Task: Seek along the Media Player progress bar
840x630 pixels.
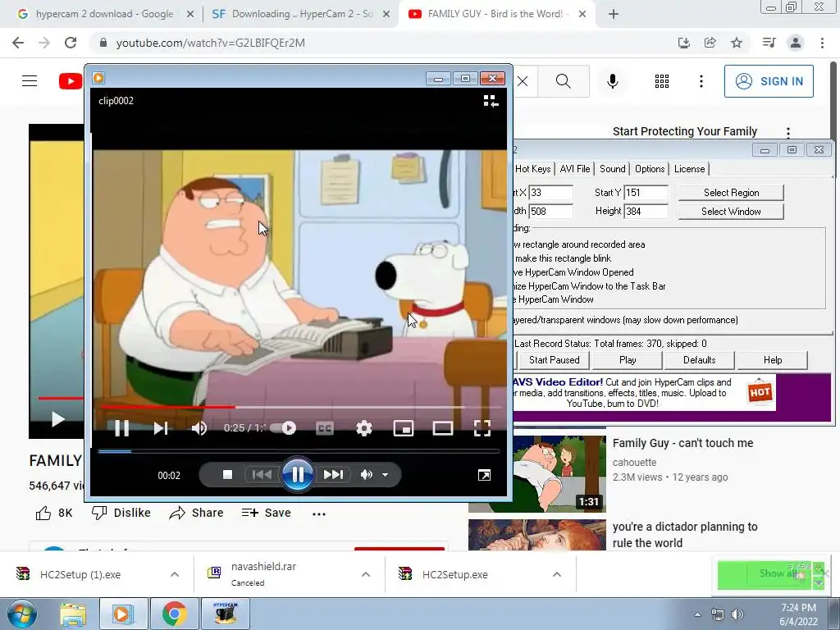Action: [x=299, y=452]
